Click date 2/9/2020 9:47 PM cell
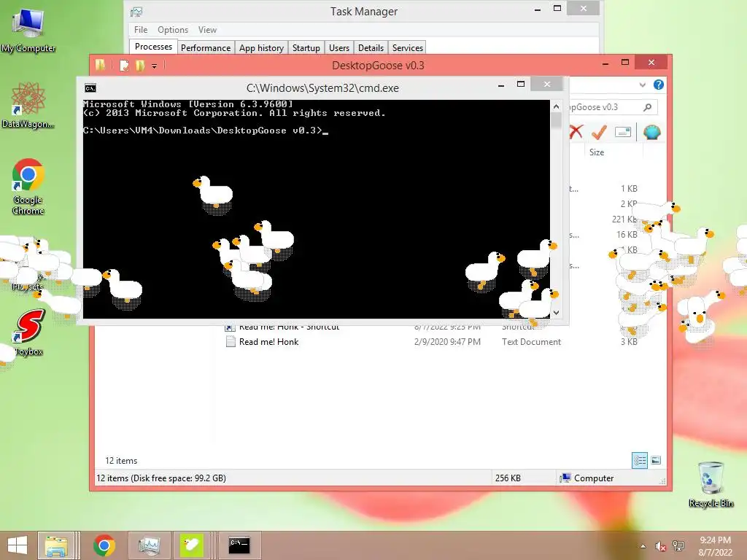Viewport: 747px width, 560px height. (447, 341)
